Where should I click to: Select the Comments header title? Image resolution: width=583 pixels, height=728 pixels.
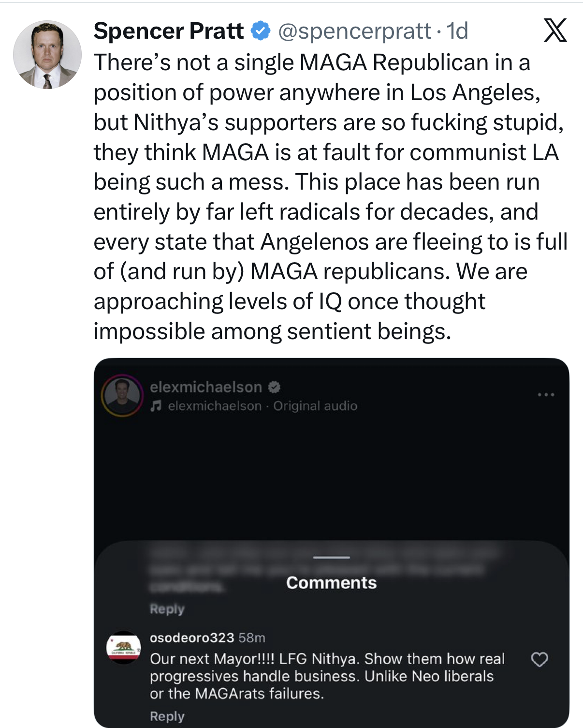tap(332, 583)
